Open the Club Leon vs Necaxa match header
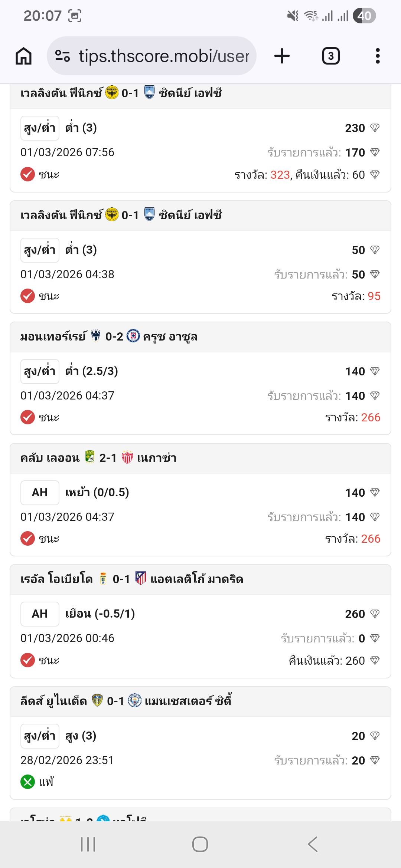Viewport: 401px width, 868px height. (200, 458)
